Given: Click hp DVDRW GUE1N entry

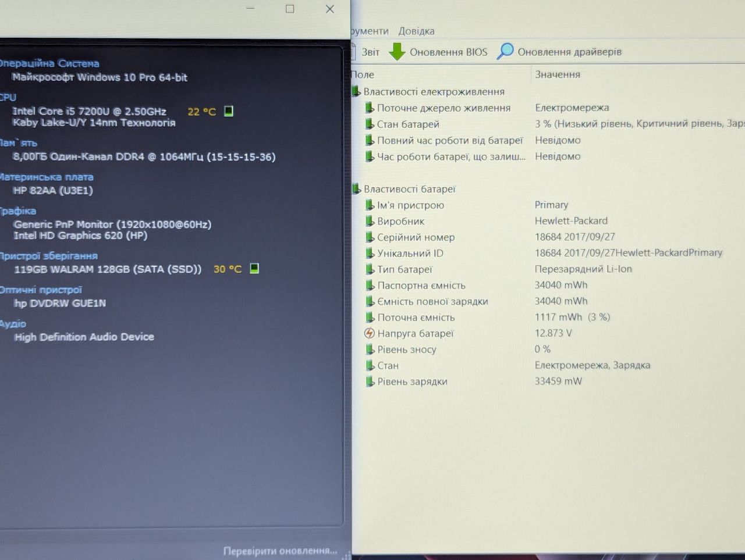Looking at the screenshot, I should click(60, 303).
